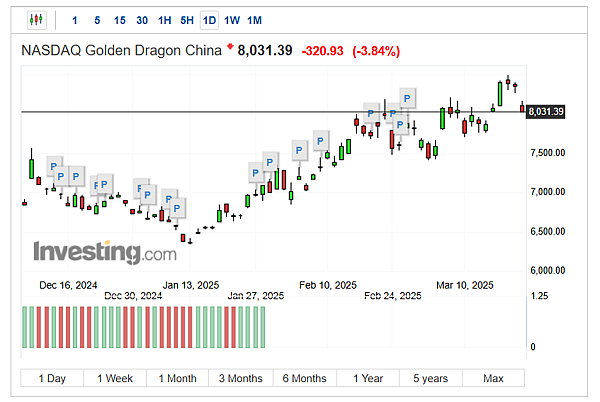Select the 5 minute interval
This screenshot has height=402, width=600.
coord(97,20)
